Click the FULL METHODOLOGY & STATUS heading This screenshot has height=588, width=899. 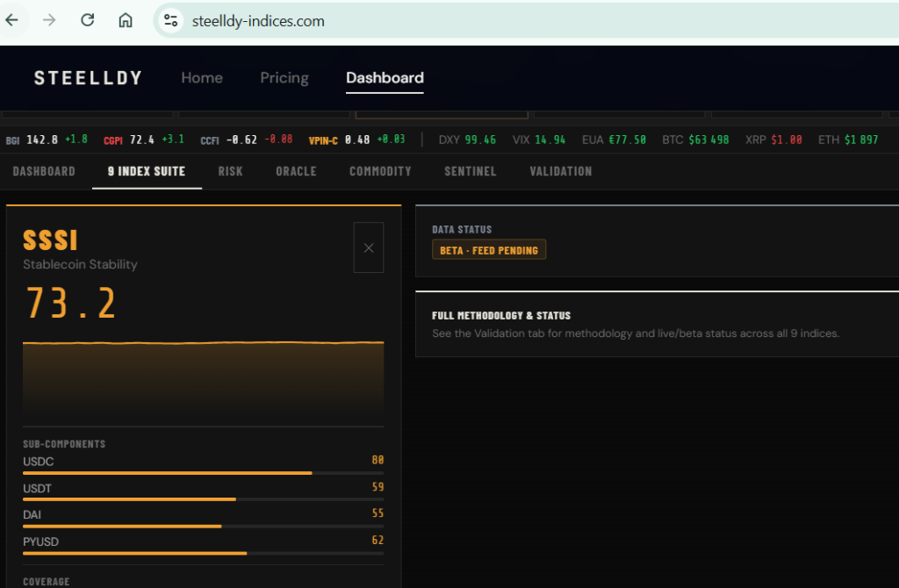tap(501, 316)
